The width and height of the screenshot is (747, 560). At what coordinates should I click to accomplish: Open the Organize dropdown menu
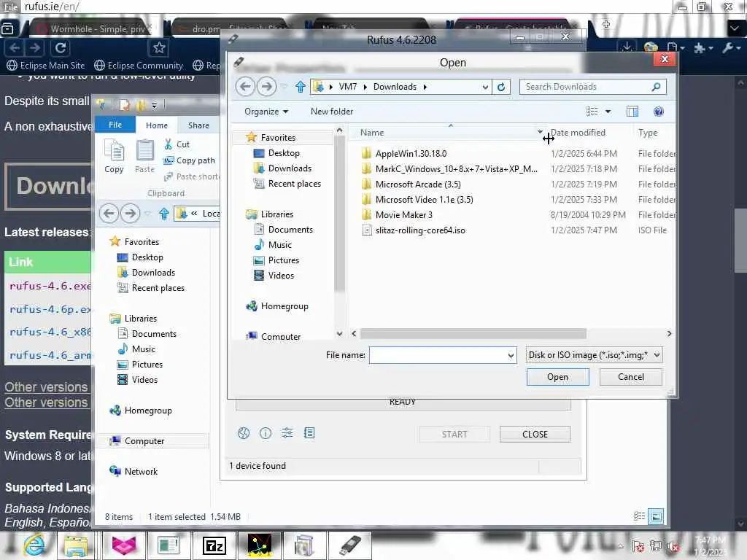266,112
